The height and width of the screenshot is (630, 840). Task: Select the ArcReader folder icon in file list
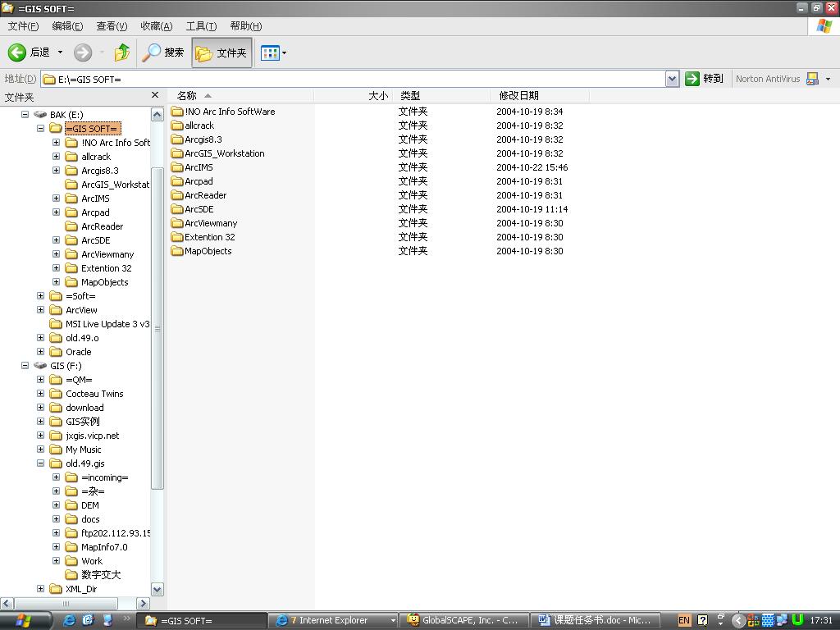pos(177,195)
